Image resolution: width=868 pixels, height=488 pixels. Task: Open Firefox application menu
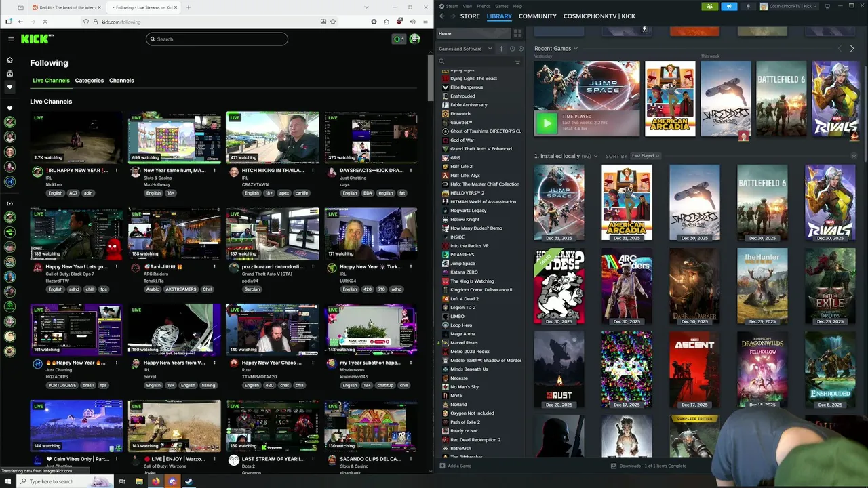(x=425, y=22)
